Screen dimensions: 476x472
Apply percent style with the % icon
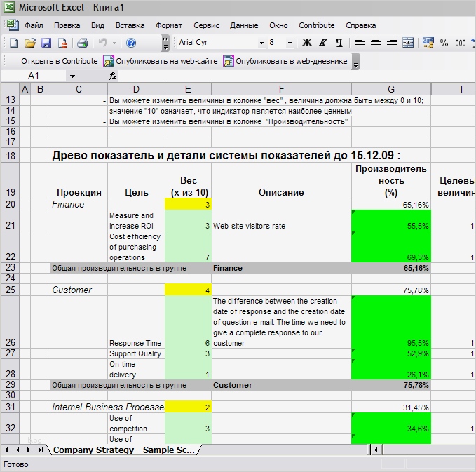(x=444, y=43)
